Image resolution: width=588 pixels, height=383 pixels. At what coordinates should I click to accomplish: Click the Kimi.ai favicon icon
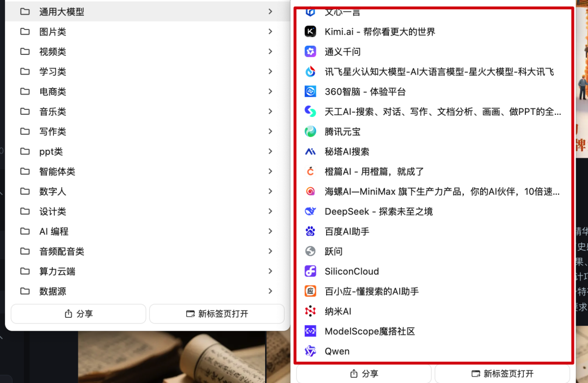point(310,32)
